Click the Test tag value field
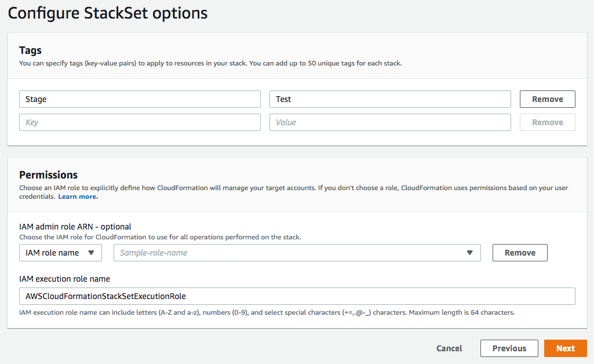The image size is (594, 364). point(389,99)
